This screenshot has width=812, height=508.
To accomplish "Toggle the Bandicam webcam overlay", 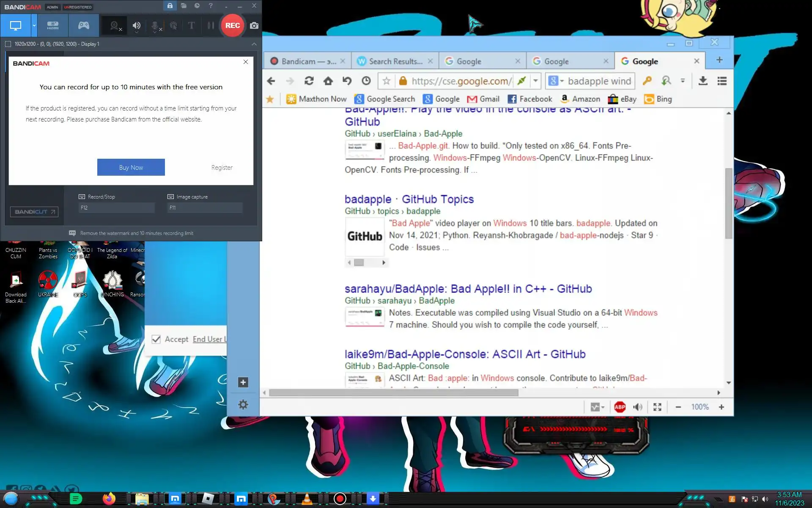I will tap(115, 26).
